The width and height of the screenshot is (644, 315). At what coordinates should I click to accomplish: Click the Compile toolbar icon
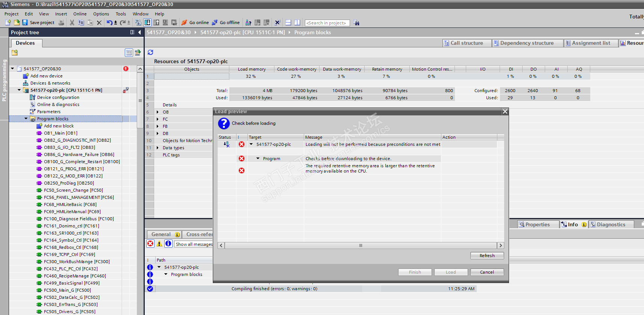click(x=138, y=23)
